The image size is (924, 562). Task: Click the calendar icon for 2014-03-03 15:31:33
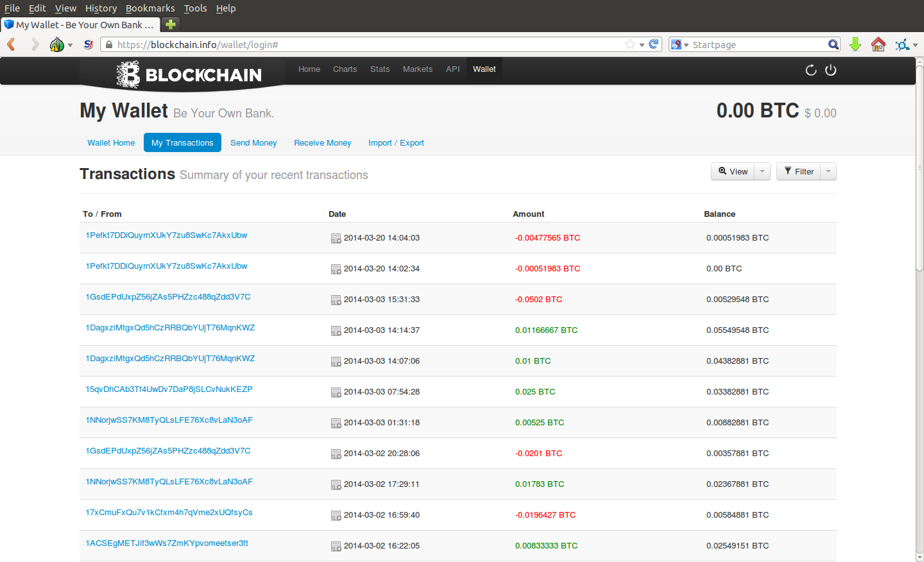336,300
